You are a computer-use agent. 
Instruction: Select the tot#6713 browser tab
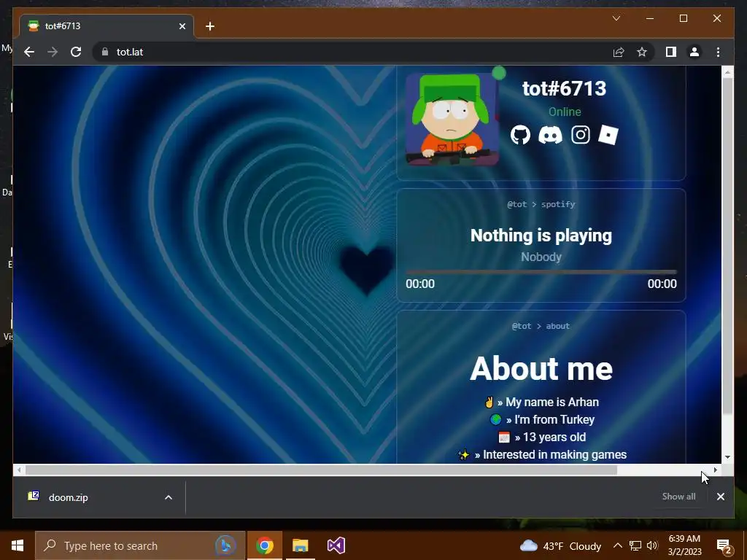pyautogui.click(x=107, y=26)
